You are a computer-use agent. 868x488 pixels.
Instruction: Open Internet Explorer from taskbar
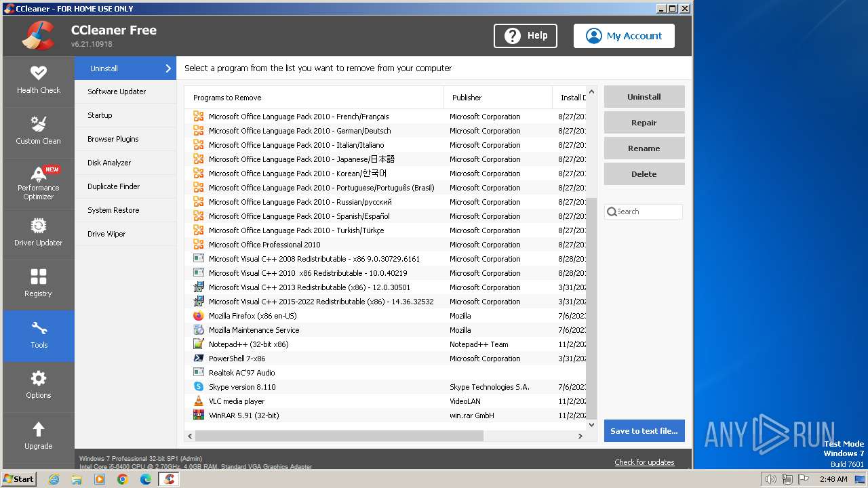pyautogui.click(x=54, y=479)
